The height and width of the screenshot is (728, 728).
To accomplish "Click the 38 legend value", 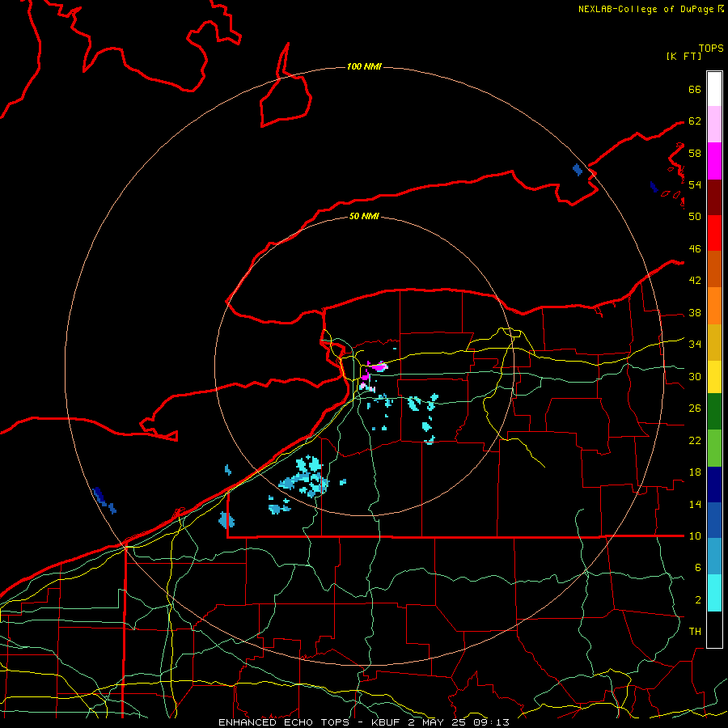I will [x=695, y=313].
